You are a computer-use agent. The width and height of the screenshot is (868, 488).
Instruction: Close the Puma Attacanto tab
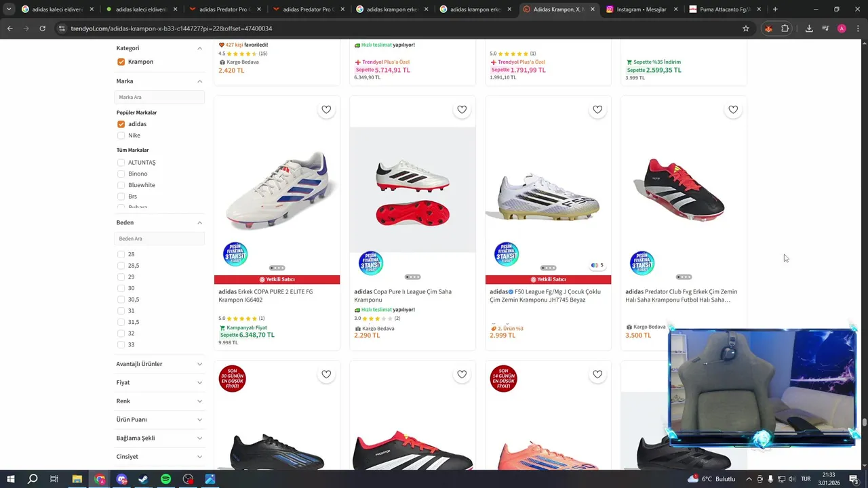click(759, 9)
